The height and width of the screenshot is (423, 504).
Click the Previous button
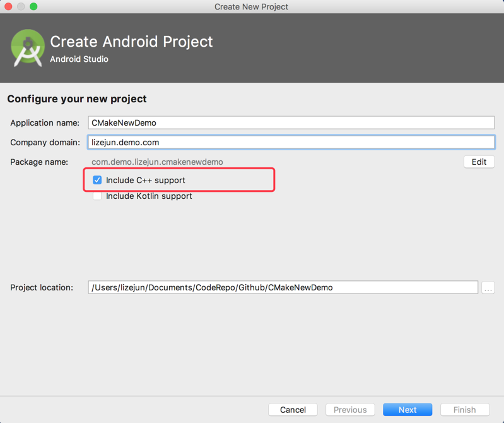click(x=350, y=410)
